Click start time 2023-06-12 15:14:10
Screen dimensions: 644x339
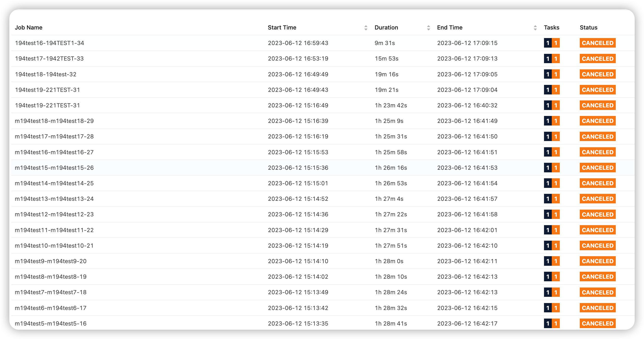click(298, 261)
